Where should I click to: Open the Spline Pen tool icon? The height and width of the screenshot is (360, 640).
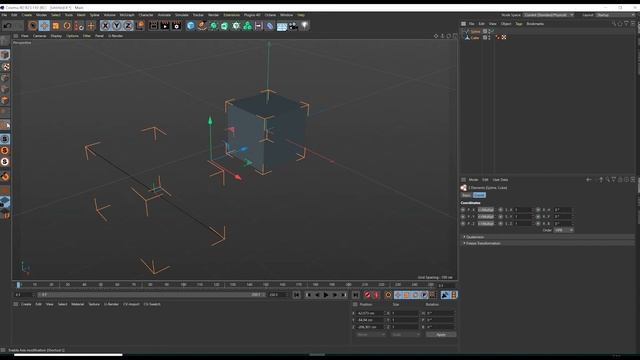tap(202, 26)
